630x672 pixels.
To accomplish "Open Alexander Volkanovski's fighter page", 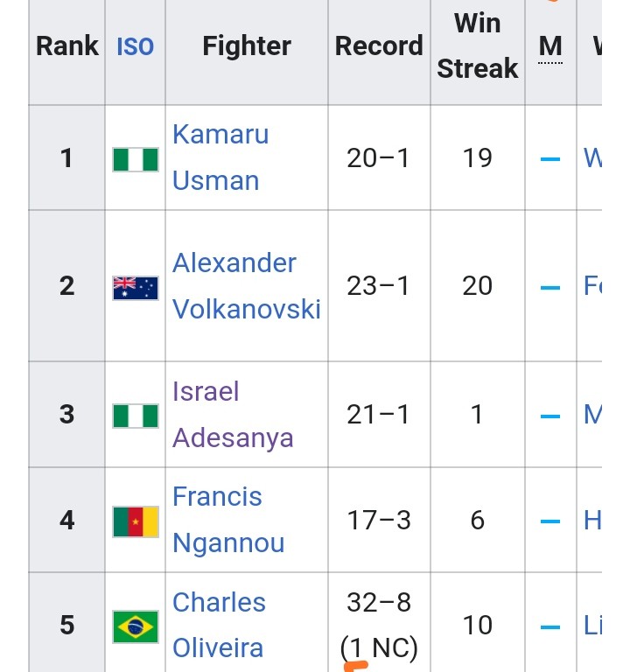I will pos(247,285).
